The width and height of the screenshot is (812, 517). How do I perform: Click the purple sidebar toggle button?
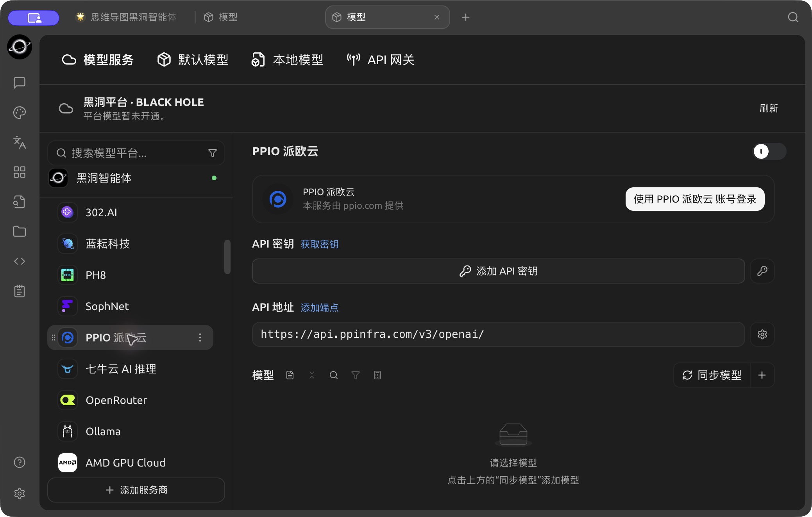click(x=34, y=18)
